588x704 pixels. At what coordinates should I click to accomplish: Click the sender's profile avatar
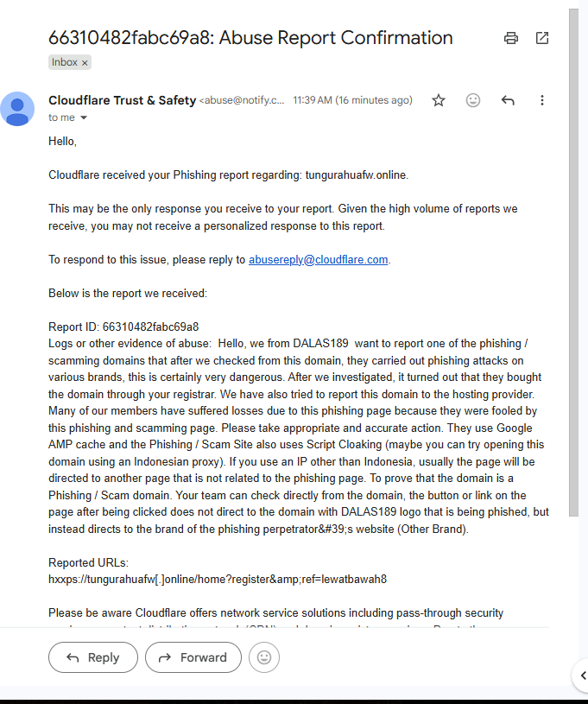[x=17, y=109]
